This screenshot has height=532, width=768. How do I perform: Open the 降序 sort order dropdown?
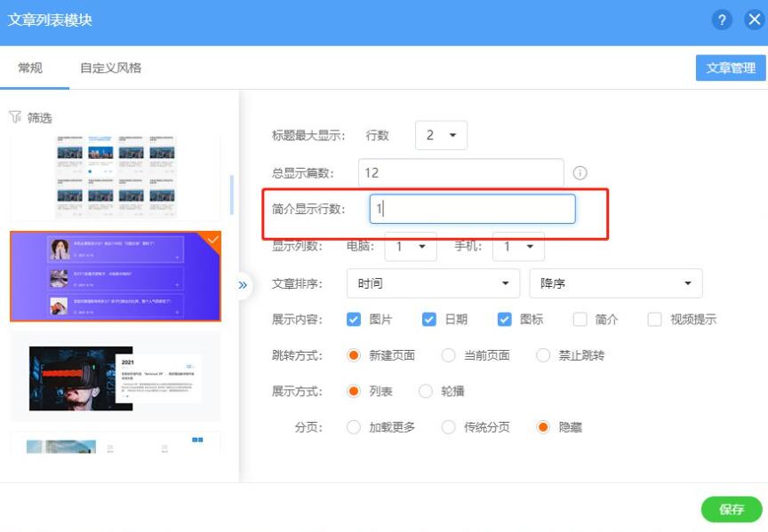pyautogui.click(x=615, y=283)
